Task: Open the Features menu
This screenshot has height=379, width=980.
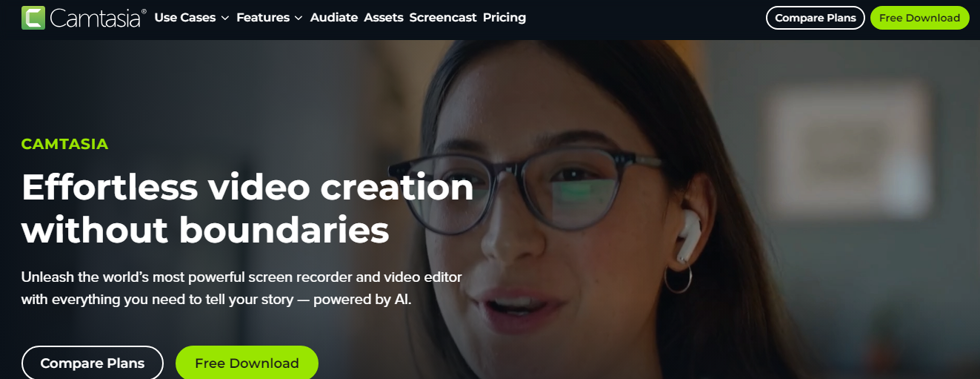Action: [262, 18]
